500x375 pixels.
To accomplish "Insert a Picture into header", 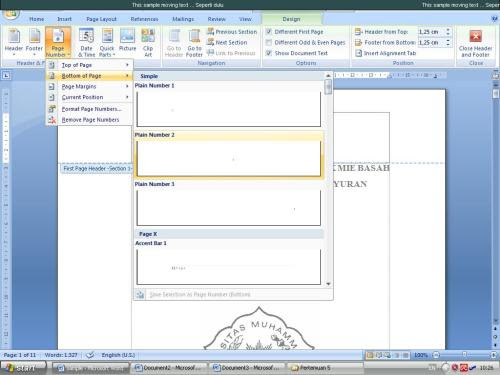I will point(127,40).
